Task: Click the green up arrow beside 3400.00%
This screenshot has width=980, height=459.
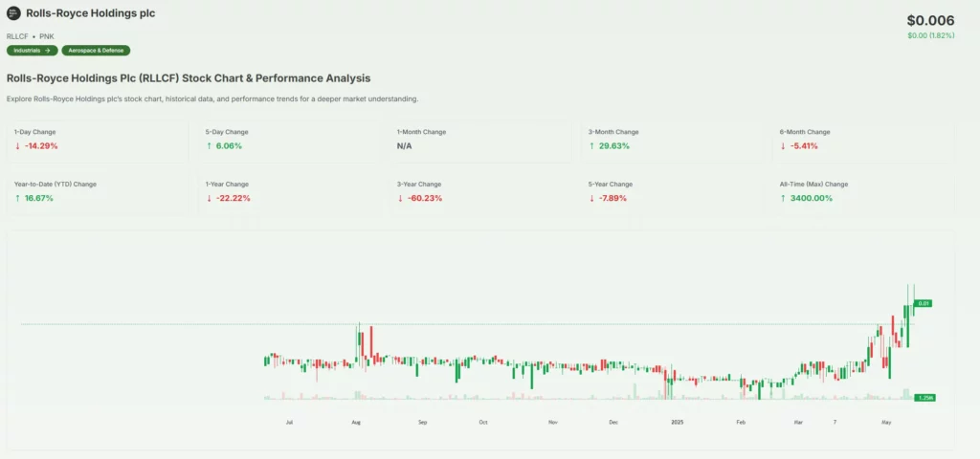Action: click(783, 198)
